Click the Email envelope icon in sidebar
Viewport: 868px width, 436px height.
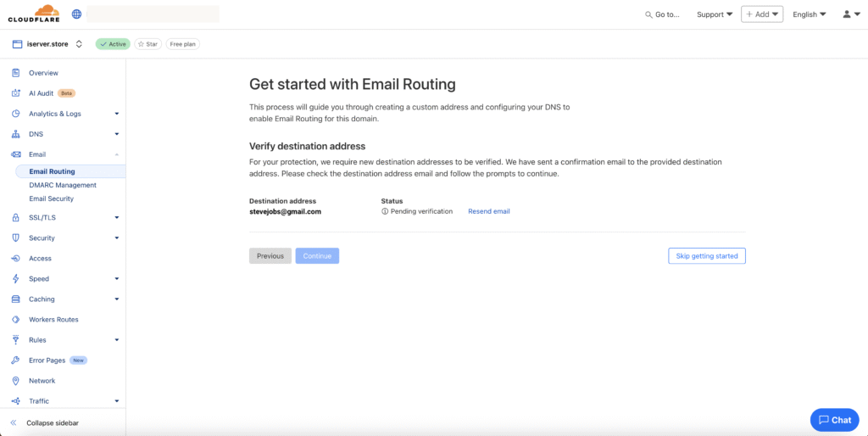tap(16, 154)
